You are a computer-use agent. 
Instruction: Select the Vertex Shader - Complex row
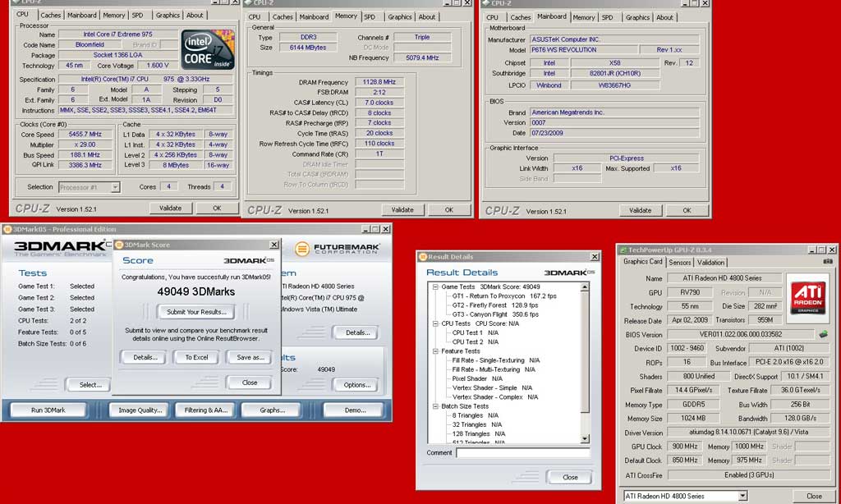tap(495, 397)
